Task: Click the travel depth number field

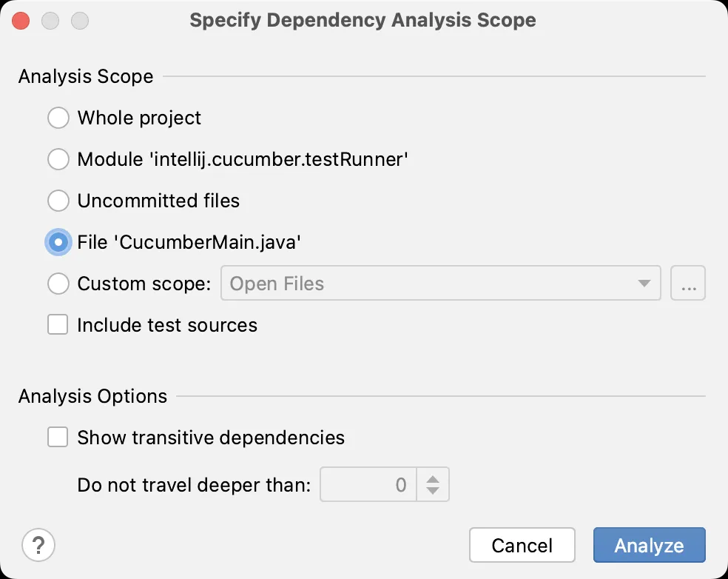Action: point(368,485)
